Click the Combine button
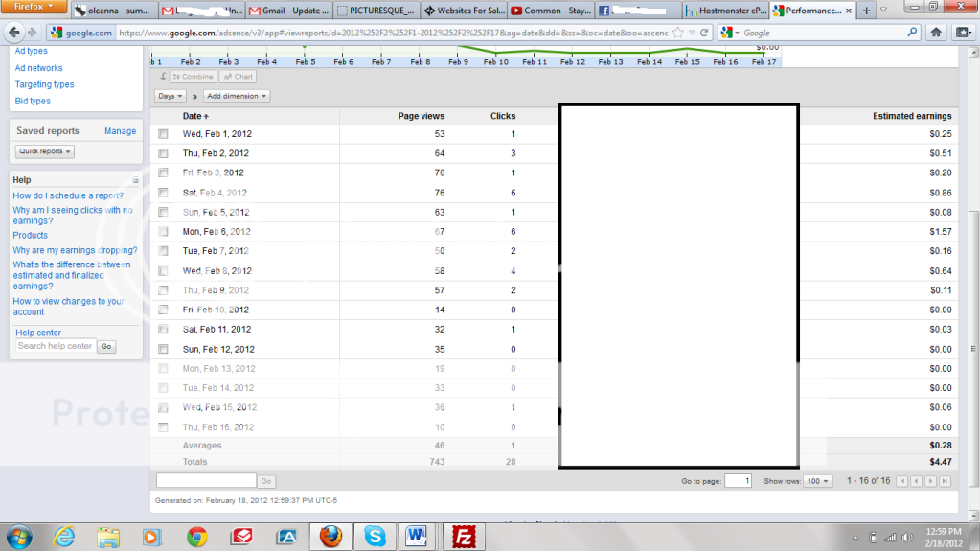The image size is (980, 551). click(193, 77)
